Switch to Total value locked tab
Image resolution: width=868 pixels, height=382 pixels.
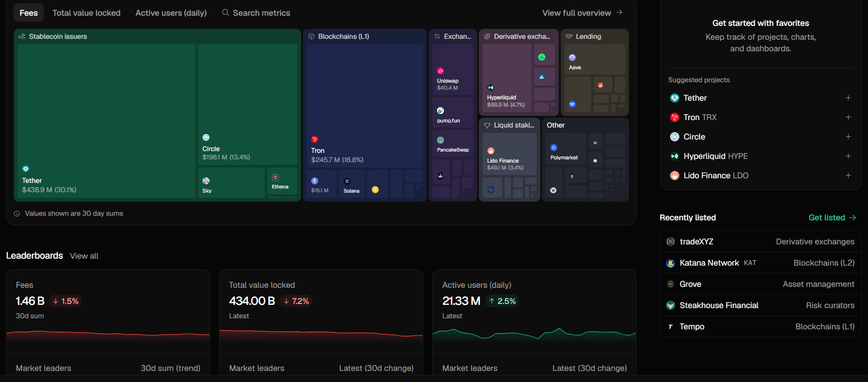pyautogui.click(x=86, y=13)
